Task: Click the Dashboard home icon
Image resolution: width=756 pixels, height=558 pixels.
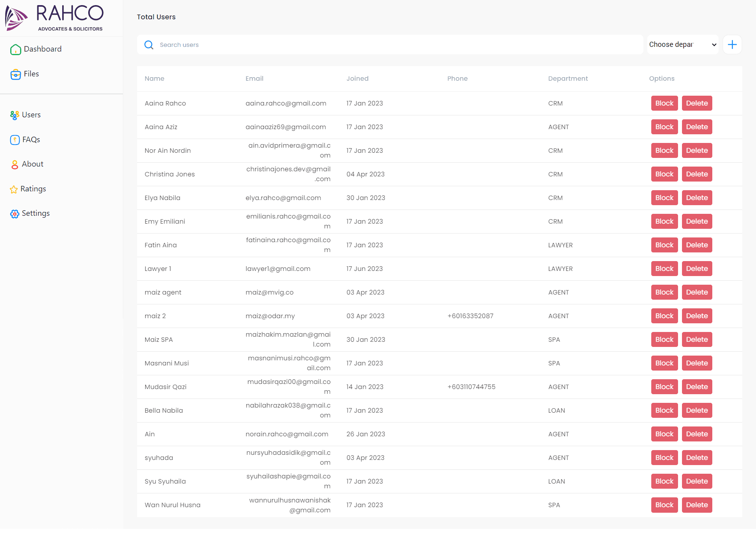Action: pyautogui.click(x=15, y=49)
